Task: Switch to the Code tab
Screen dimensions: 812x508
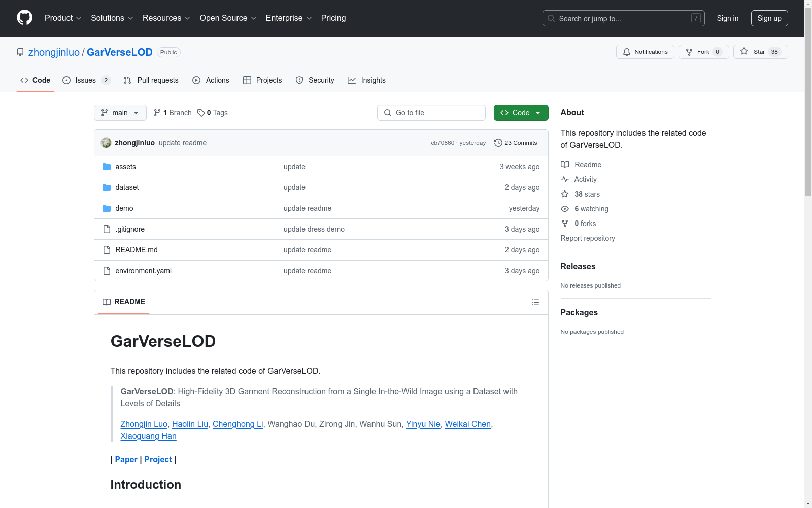Action: tap(36, 80)
